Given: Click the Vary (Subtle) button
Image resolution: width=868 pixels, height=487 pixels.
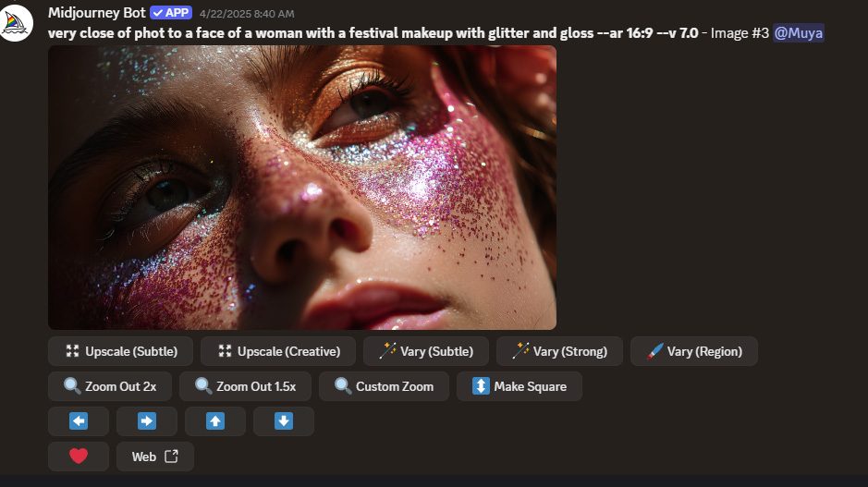Looking at the screenshot, I should click(426, 351).
